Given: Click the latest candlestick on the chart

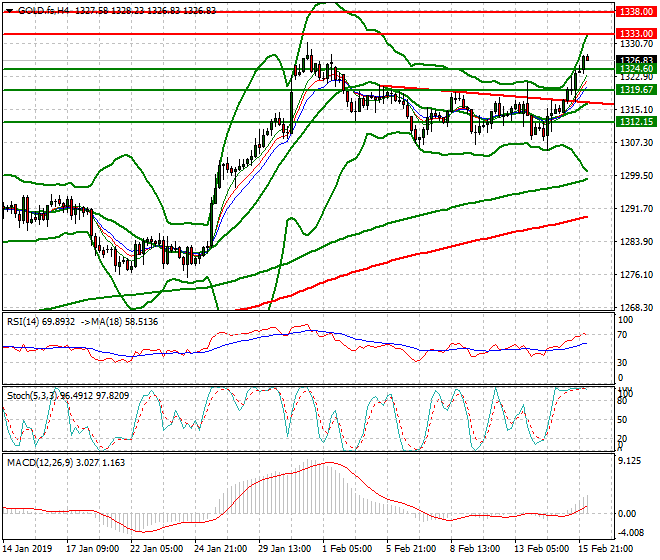Looking at the screenshot, I should 587,58.
